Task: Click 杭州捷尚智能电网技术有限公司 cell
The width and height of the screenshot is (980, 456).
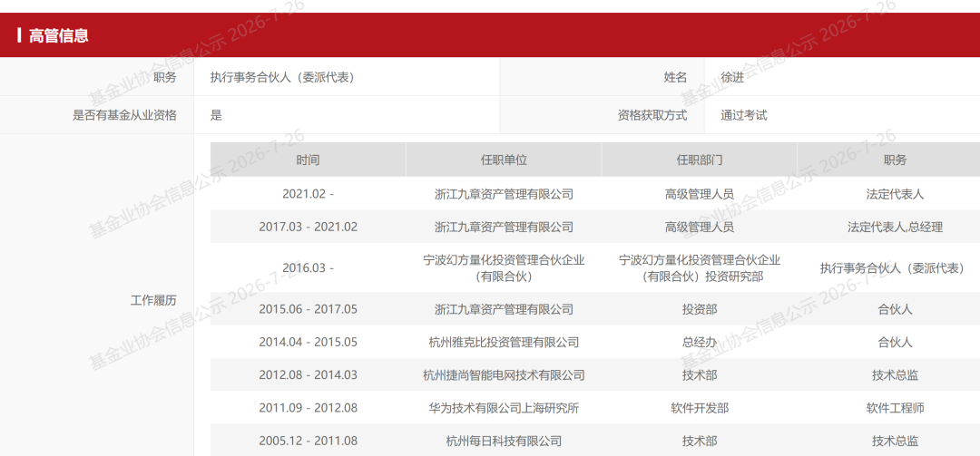Action: click(x=504, y=374)
